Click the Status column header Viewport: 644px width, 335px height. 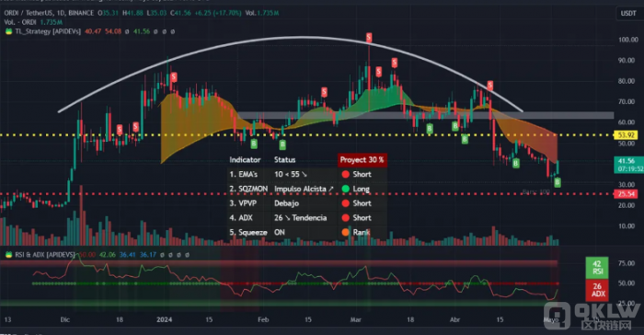click(x=284, y=160)
